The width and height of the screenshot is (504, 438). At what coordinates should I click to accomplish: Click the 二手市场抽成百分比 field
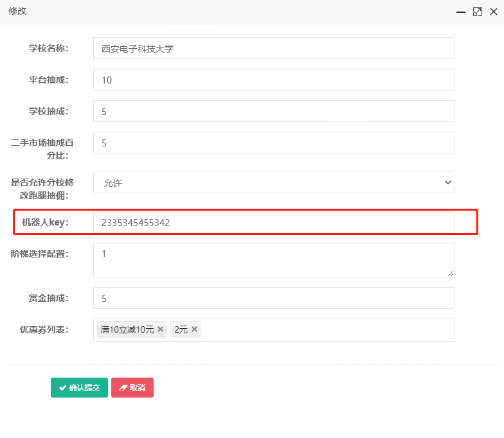(x=274, y=143)
